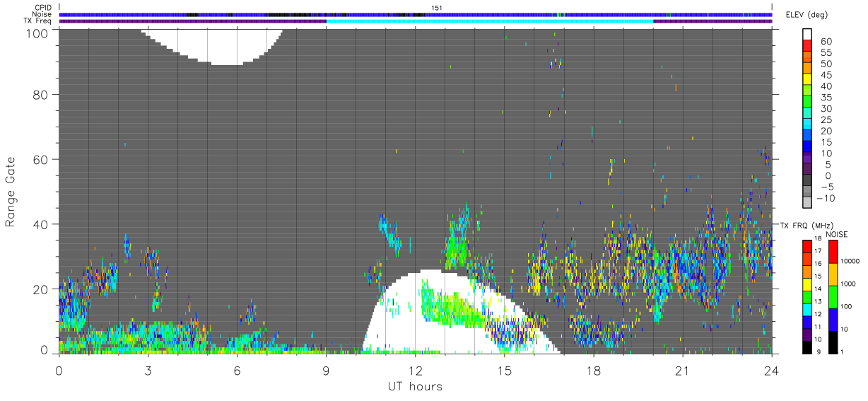Select the yellow 14–15 MHz TX FRQ swatch
Viewport: 868px width, 401px height.
point(807,284)
